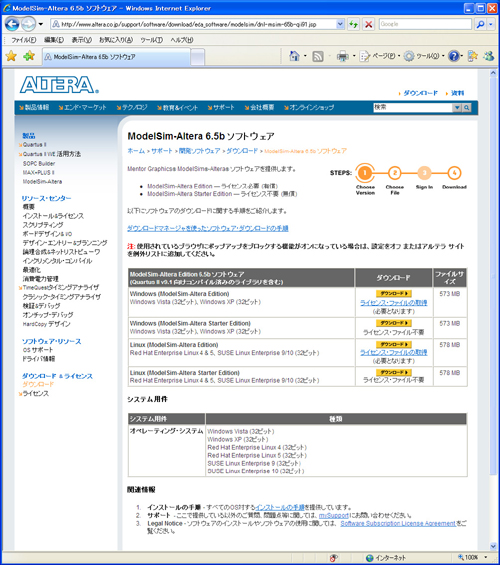
Task: Open the download manager instructions link
Action: [208, 228]
